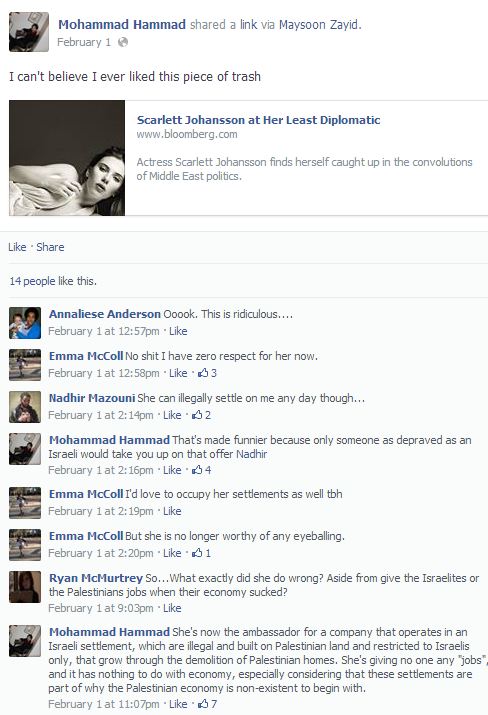Image resolution: width=488 pixels, height=715 pixels.
Task: Like the main shared post
Action: point(17,247)
